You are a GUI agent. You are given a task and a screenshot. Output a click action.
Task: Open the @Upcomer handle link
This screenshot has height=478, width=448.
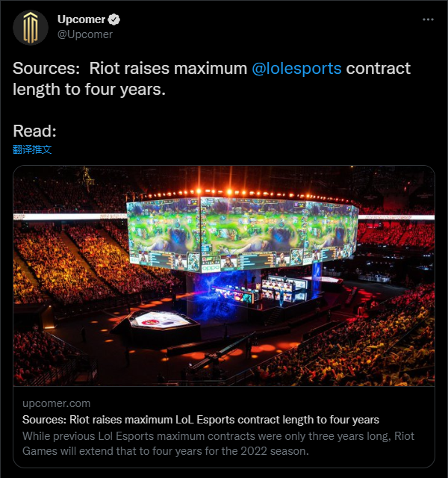pos(85,34)
